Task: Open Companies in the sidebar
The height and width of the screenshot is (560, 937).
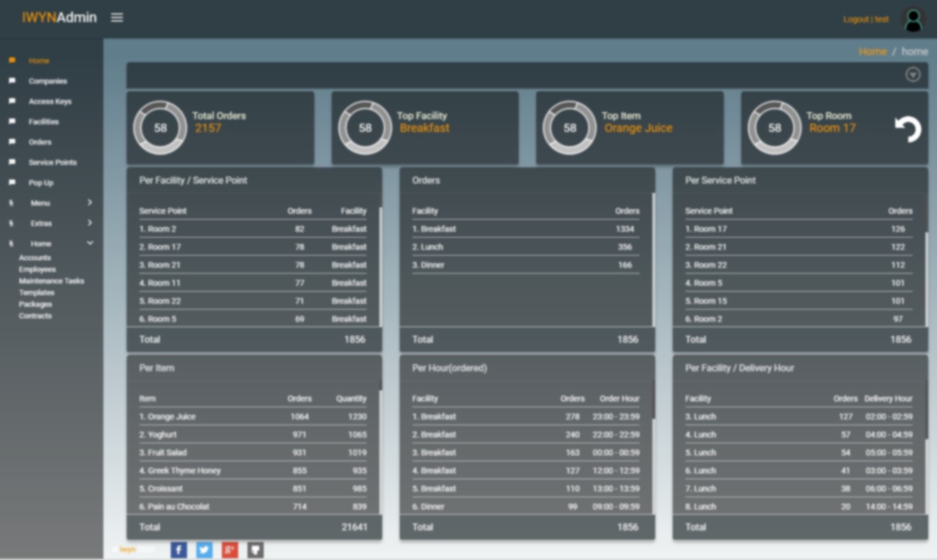Action: [x=48, y=81]
